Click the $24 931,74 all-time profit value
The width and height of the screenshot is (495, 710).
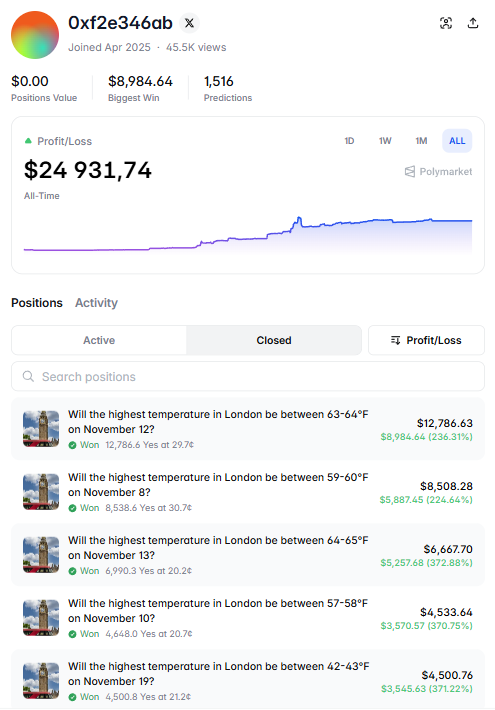click(x=87, y=170)
